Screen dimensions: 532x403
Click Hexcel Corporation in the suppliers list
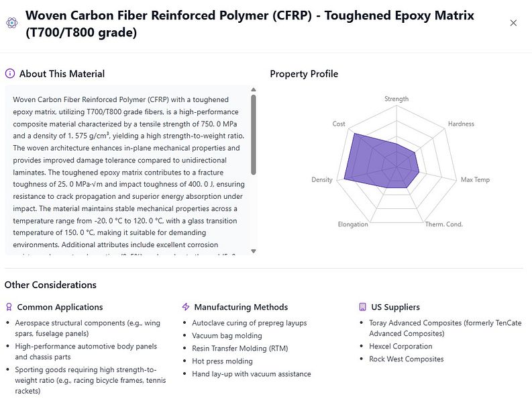pyautogui.click(x=401, y=347)
